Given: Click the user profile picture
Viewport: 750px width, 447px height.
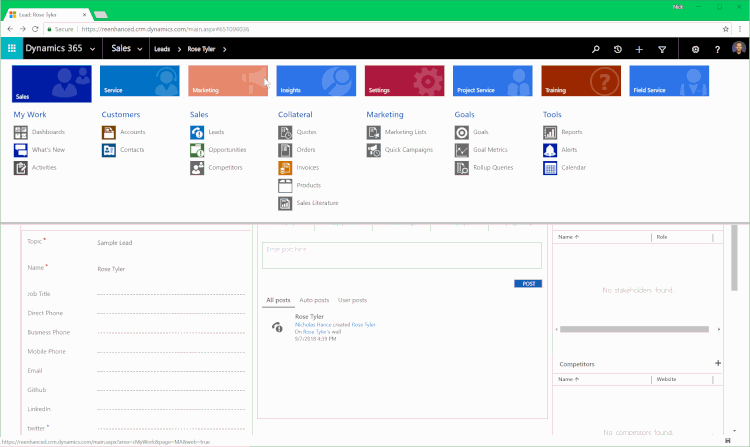Looking at the screenshot, I should tap(739, 48).
